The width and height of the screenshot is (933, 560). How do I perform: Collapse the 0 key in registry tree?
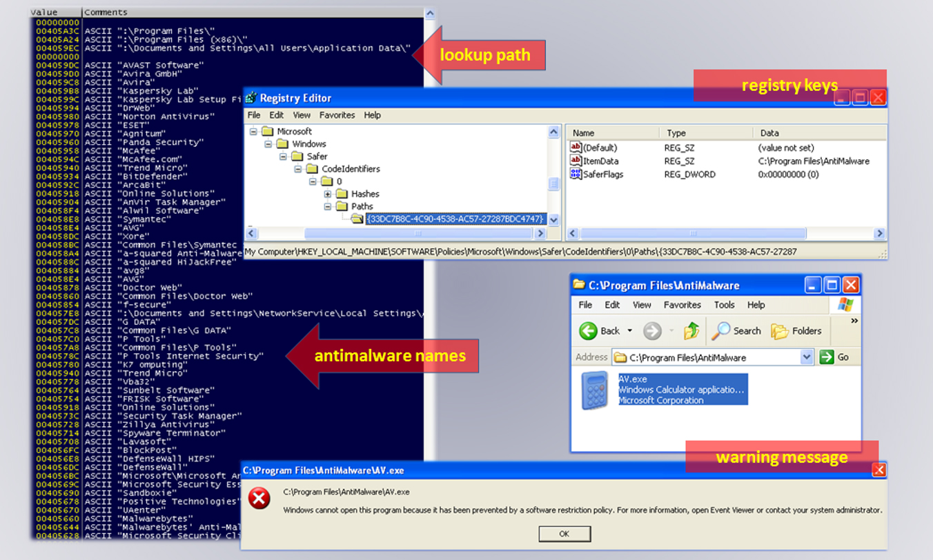pyautogui.click(x=313, y=181)
